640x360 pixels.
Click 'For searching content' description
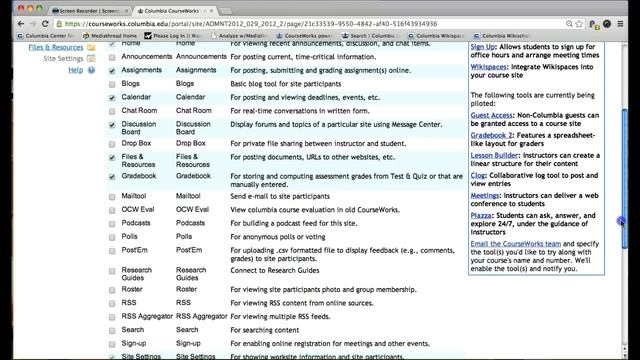coord(264,330)
